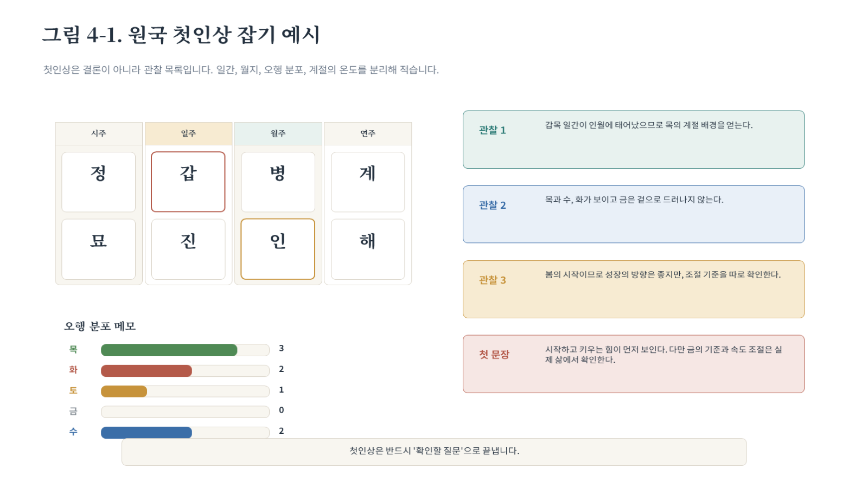Click the 화 element label
The width and height of the screenshot is (868, 488).
click(73, 370)
